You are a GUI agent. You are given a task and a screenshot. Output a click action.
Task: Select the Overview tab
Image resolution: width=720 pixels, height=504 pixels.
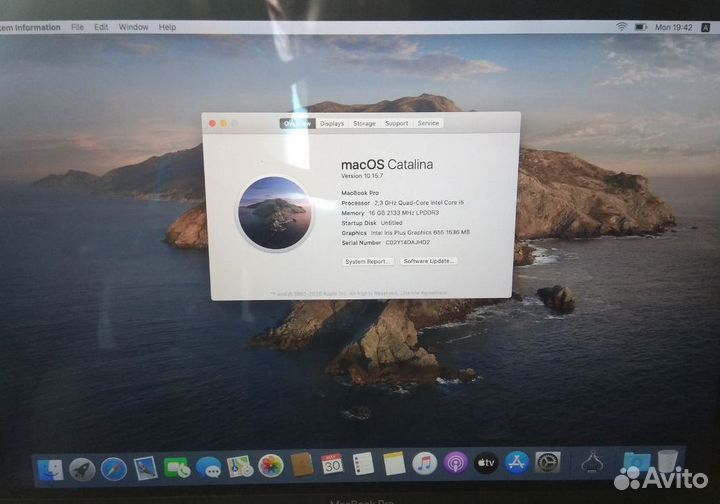pyautogui.click(x=298, y=123)
